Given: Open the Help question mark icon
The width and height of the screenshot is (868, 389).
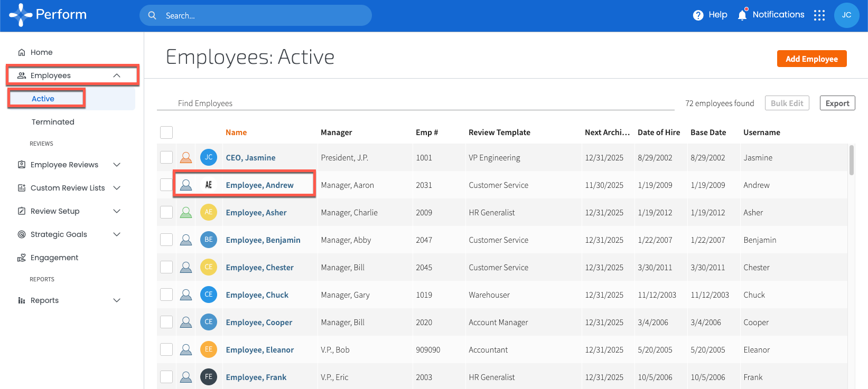Looking at the screenshot, I should (x=698, y=15).
